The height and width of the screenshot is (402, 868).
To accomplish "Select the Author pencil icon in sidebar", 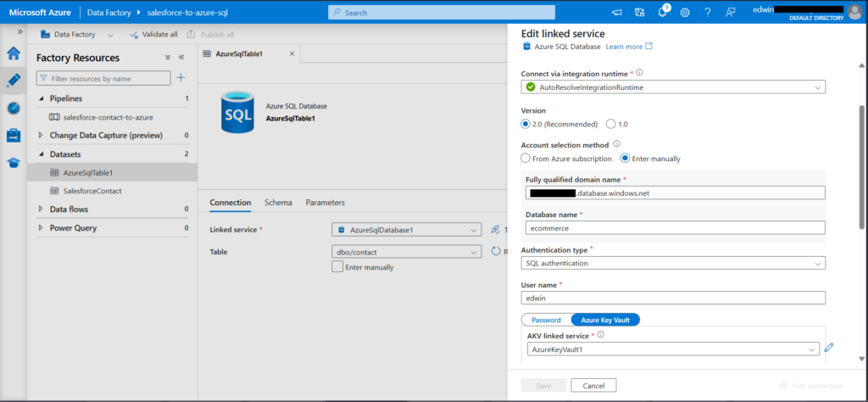I will [x=14, y=81].
